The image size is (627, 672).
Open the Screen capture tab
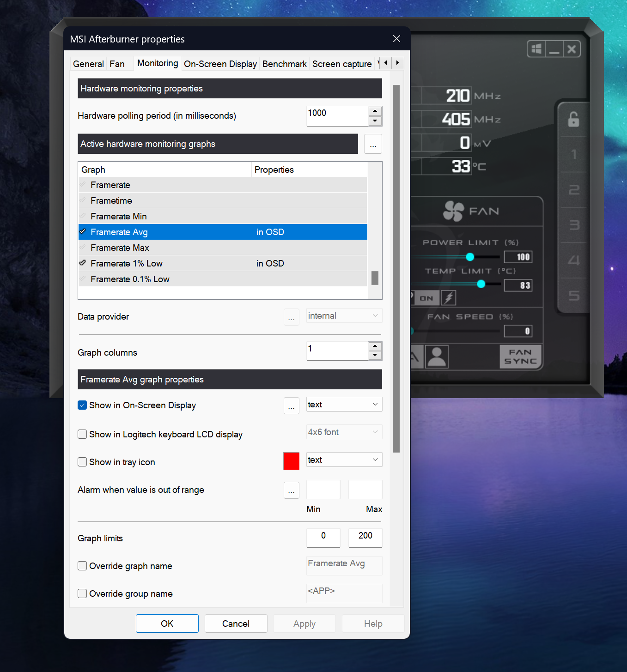[x=342, y=64]
